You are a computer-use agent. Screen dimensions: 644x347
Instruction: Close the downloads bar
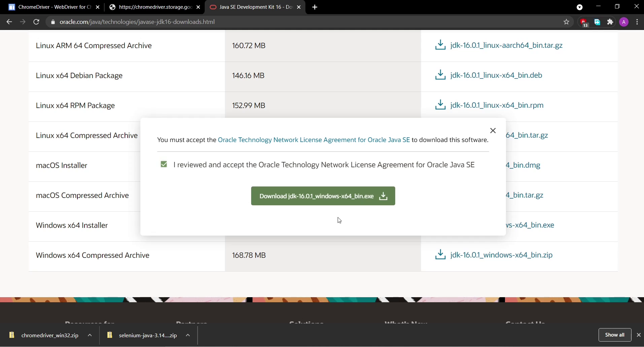coord(639,335)
